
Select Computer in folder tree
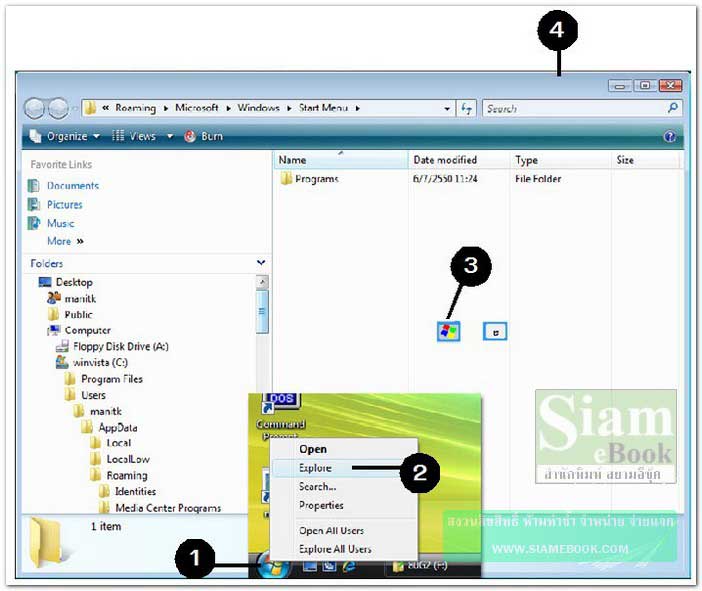[87, 330]
